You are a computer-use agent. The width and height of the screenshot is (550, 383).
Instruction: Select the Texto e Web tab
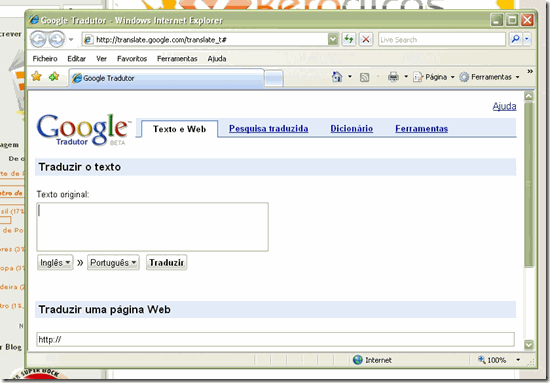pos(179,129)
